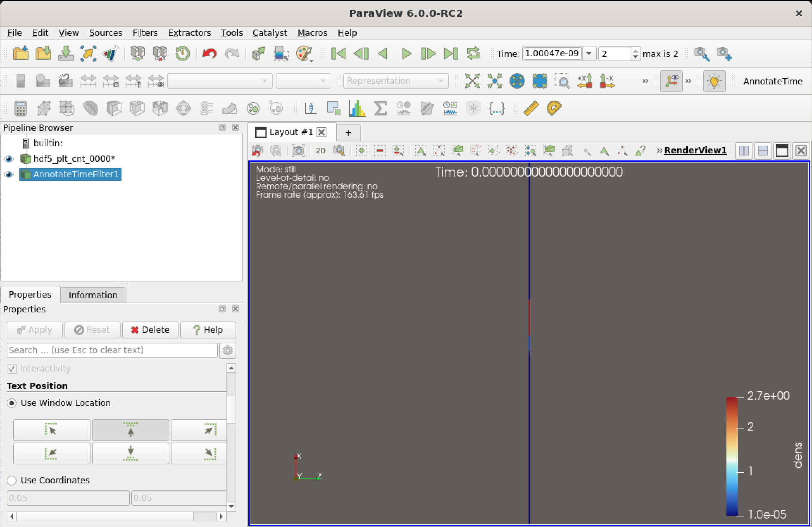
Task: Click the Threshold filter icon
Action: pos(160,108)
